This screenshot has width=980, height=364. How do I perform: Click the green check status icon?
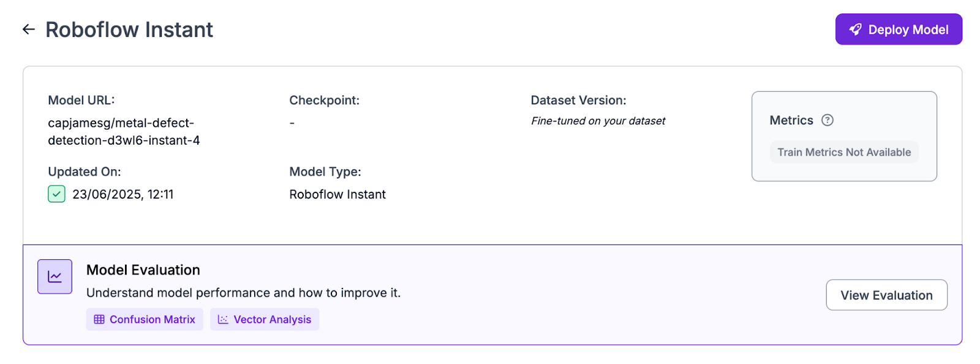[56, 194]
